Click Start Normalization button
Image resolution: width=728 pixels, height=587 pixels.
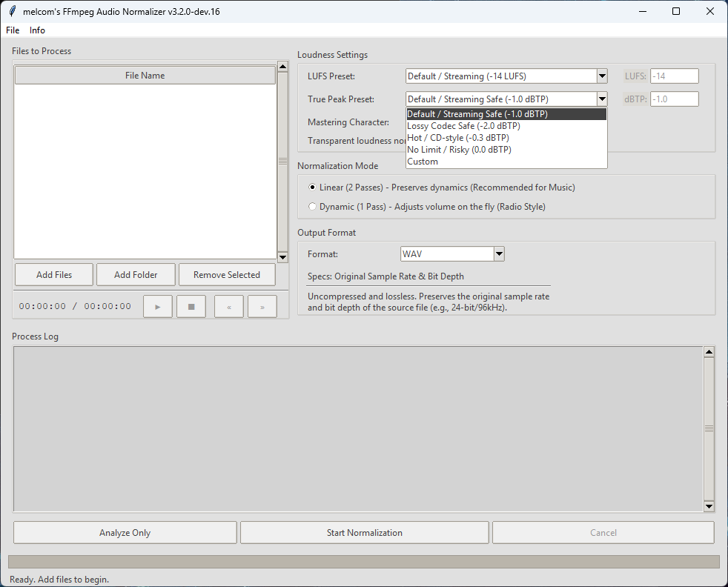[365, 533]
